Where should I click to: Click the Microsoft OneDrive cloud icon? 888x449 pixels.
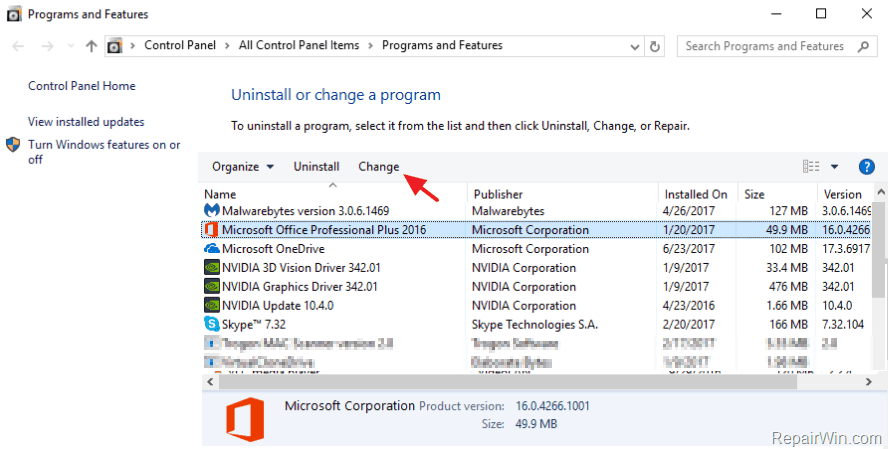(x=211, y=249)
